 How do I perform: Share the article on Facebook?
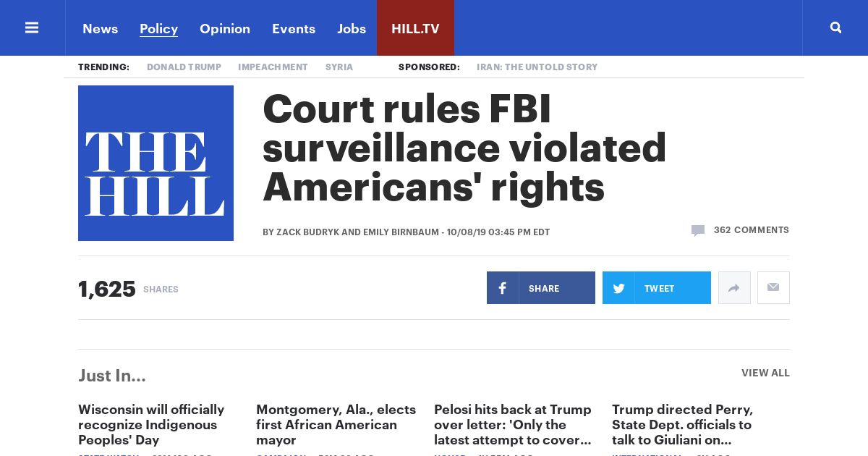[x=540, y=288]
